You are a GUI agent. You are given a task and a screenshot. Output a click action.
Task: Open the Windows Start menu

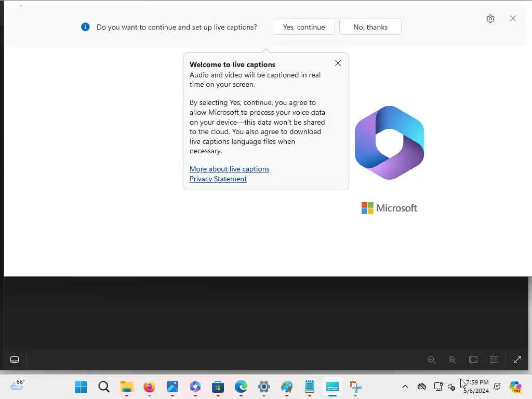pos(81,387)
